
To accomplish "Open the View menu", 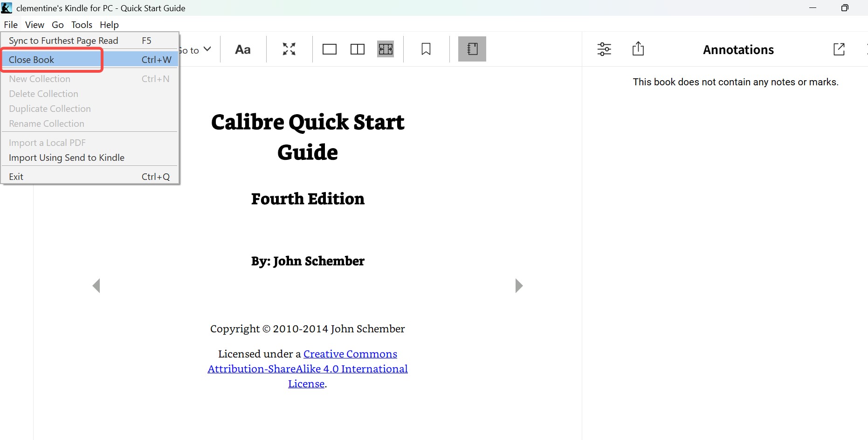I will click(34, 25).
